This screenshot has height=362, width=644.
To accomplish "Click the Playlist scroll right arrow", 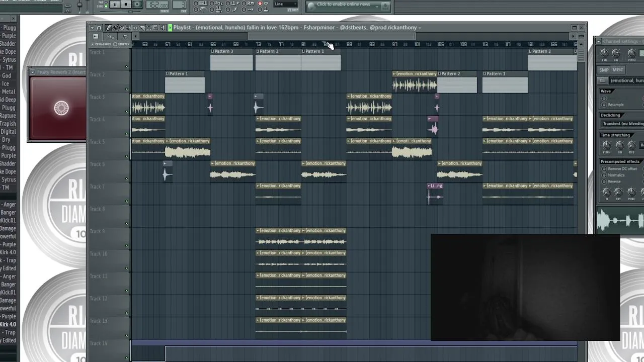I will pyautogui.click(x=573, y=36).
